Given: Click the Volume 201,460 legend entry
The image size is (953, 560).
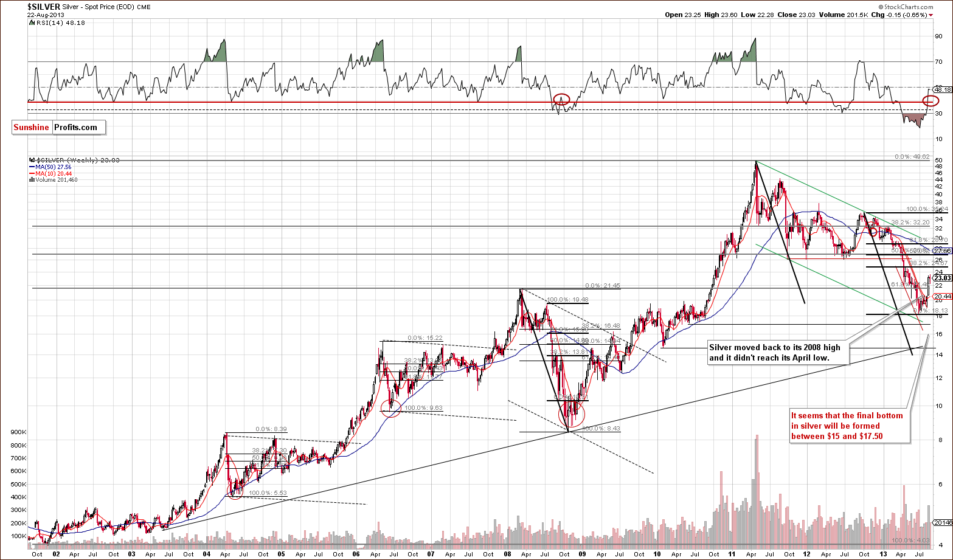Looking at the screenshot, I should [x=55, y=180].
